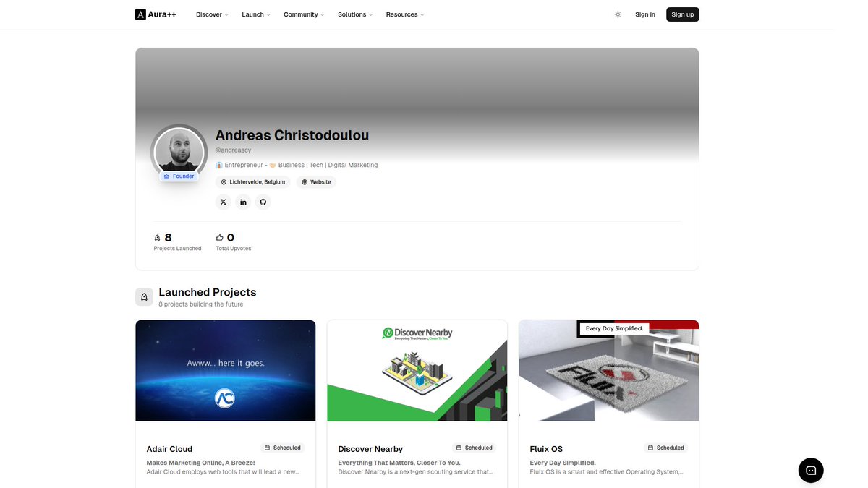Open the chat support widget icon
The image size is (868, 488).
coord(811,470)
